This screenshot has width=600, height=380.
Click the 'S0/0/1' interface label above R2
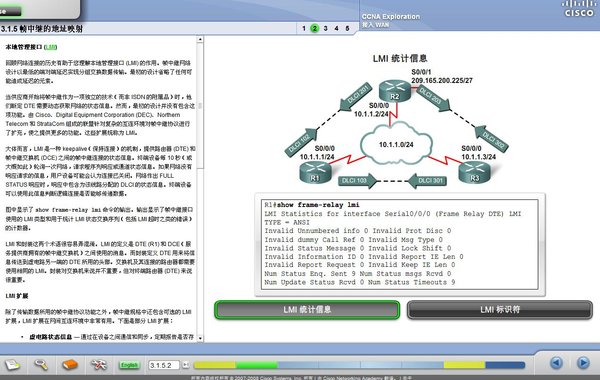click(x=421, y=72)
